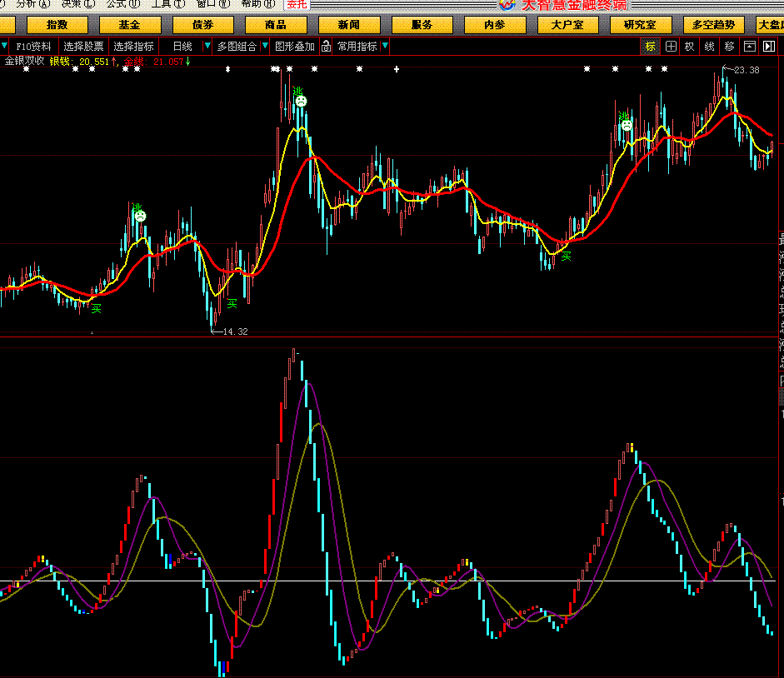Click the 选择指标 button
The width and height of the screenshot is (784, 678).
[133, 47]
